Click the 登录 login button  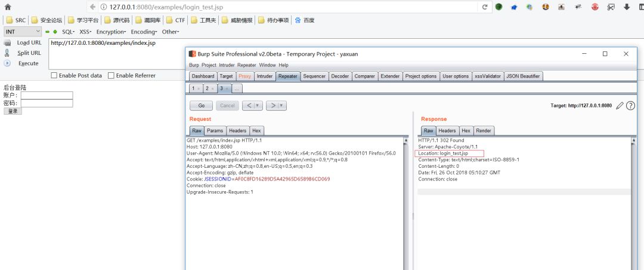pos(13,111)
